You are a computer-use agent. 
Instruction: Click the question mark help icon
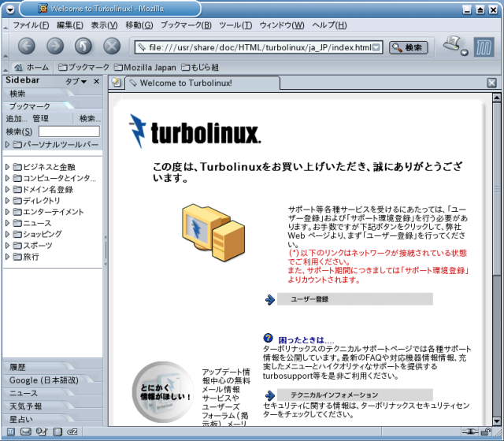click(x=268, y=338)
